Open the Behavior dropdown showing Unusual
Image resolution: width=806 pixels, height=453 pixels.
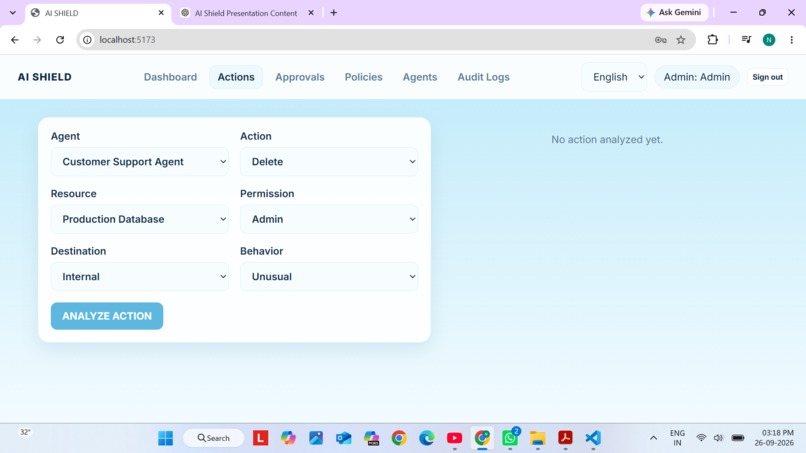(x=329, y=277)
